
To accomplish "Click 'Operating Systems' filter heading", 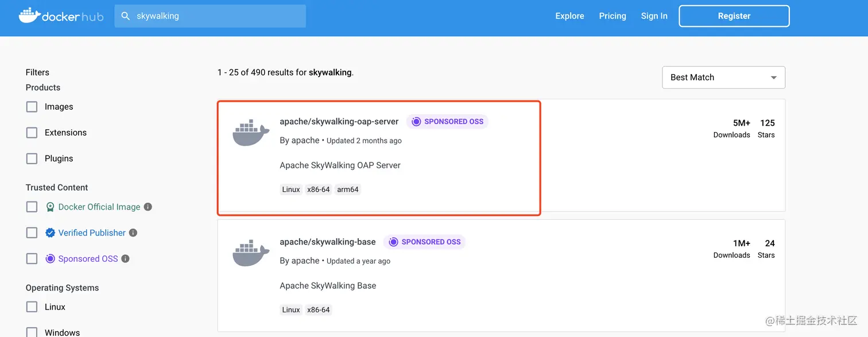I will pos(62,288).
